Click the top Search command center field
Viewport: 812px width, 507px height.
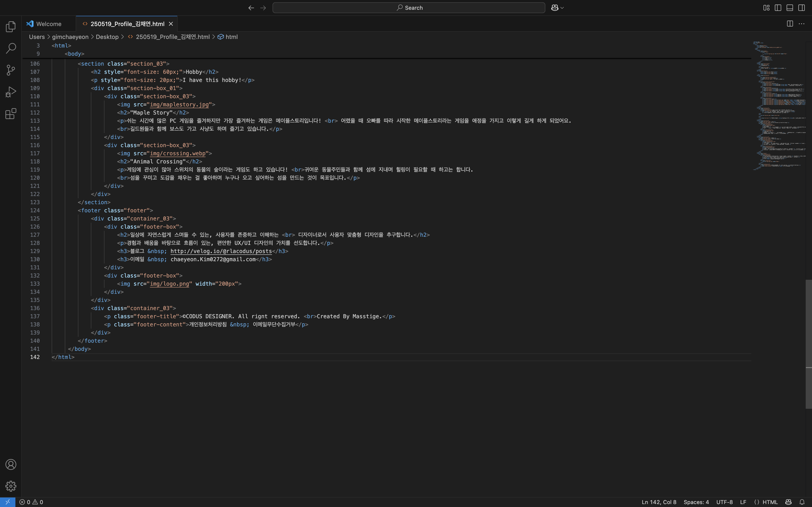click(408, 8)
